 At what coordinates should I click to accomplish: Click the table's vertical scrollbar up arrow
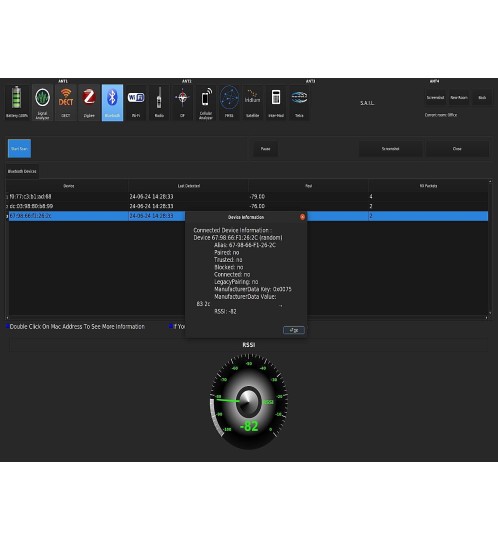[490, 181]
